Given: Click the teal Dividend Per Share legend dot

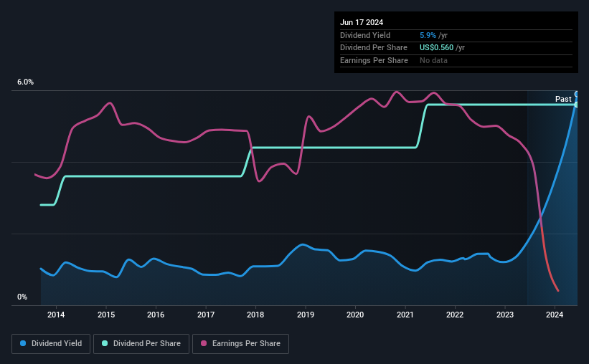Looking at the screenshot, I should click(x=105, y=343).
